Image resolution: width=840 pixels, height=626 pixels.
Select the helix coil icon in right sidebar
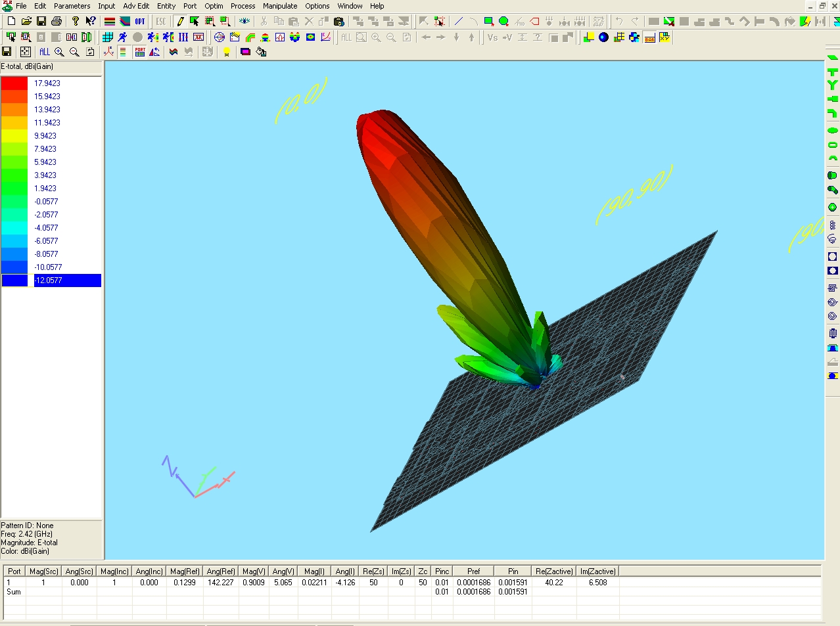coord(832,225)
